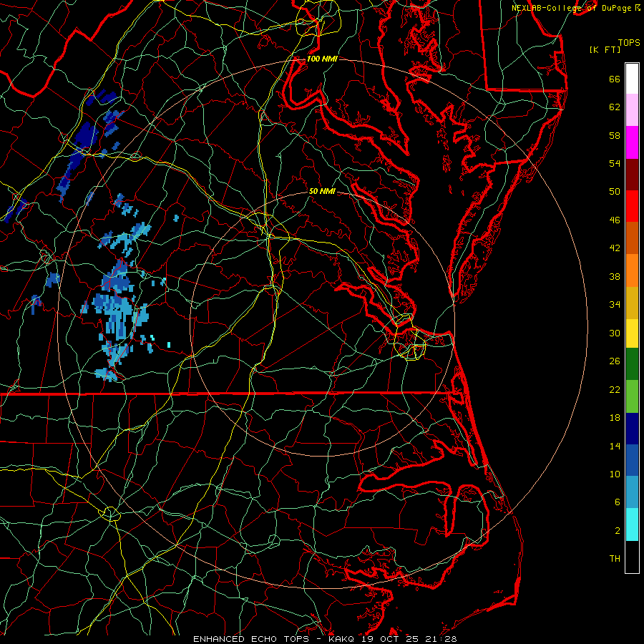Click the [K FT] units label
Screen dimensions: 644x644
tap(605, 49)
